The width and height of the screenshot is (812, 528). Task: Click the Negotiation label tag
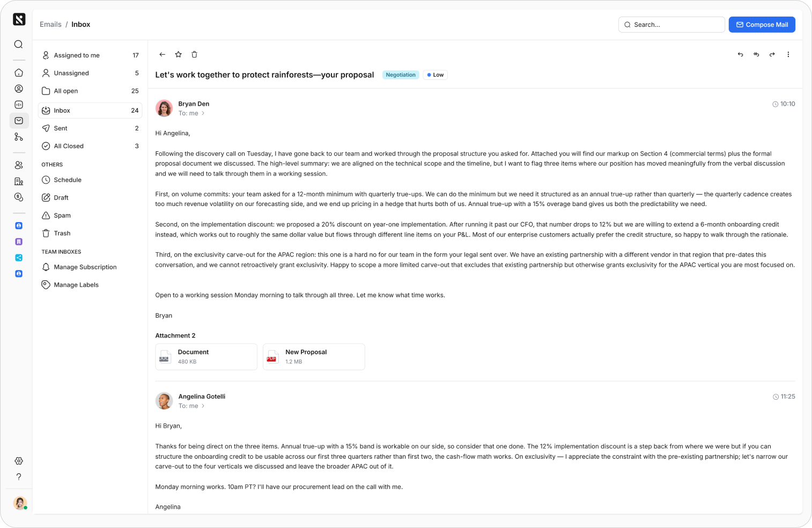pos(401,75)
